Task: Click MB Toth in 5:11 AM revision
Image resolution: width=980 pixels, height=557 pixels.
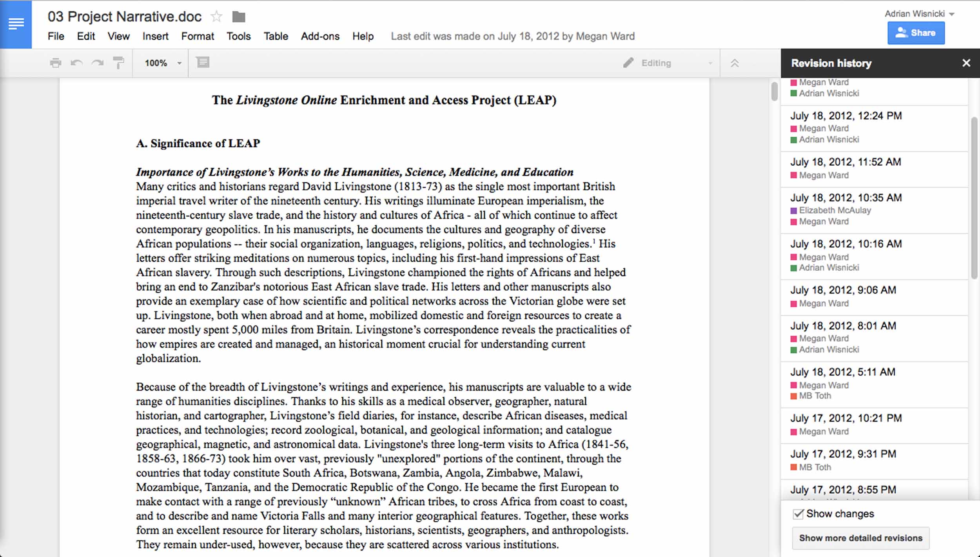Action: point(815,396)
